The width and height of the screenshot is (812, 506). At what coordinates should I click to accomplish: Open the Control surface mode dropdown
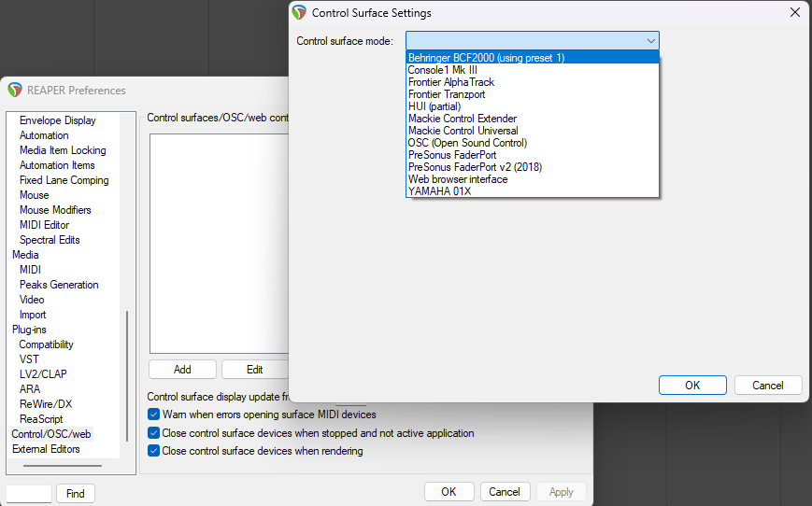pyautogui.click(x=533, y=41)
